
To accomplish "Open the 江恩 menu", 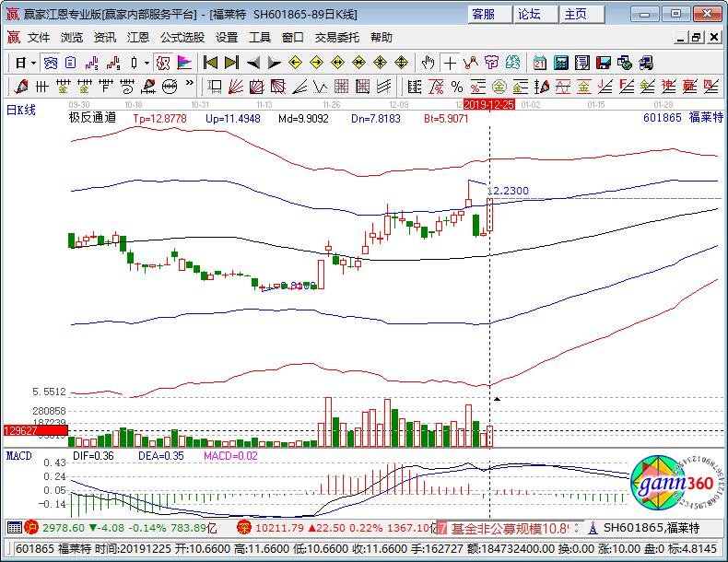I will pyautogui.click(x=138, y=37).
